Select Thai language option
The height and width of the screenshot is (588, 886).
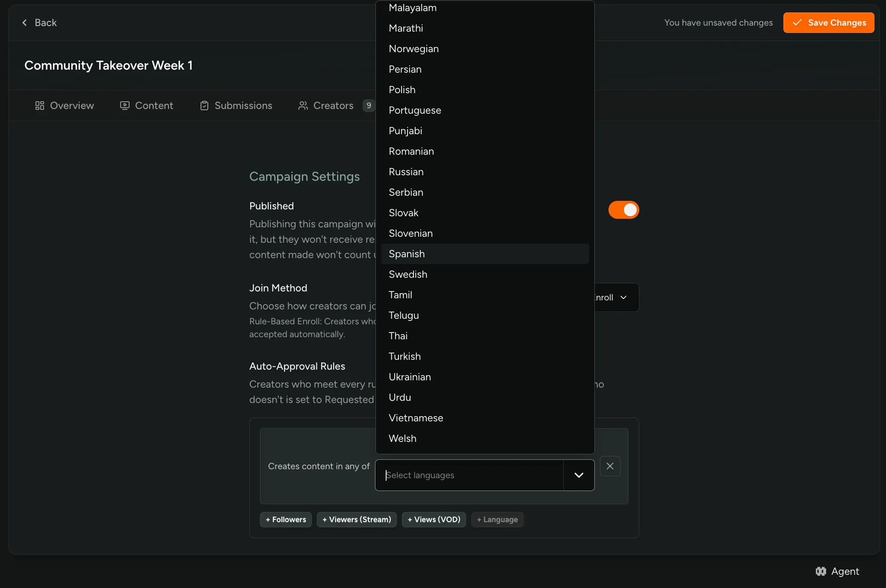485,336
